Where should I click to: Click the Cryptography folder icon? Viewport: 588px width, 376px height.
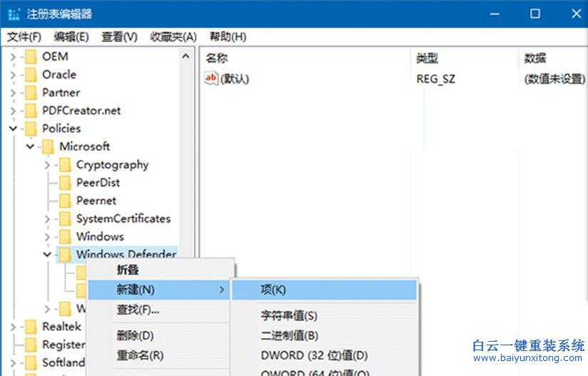click(65, 165)
